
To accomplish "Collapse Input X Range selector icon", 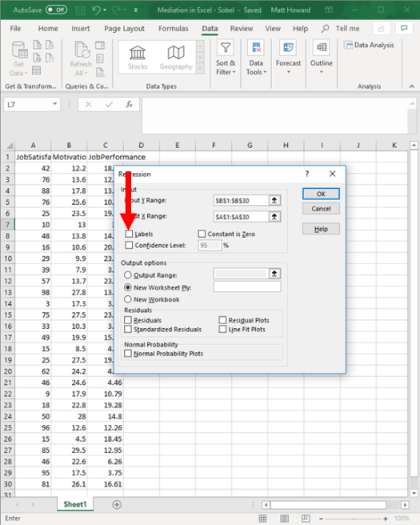I will pos(274,216).
